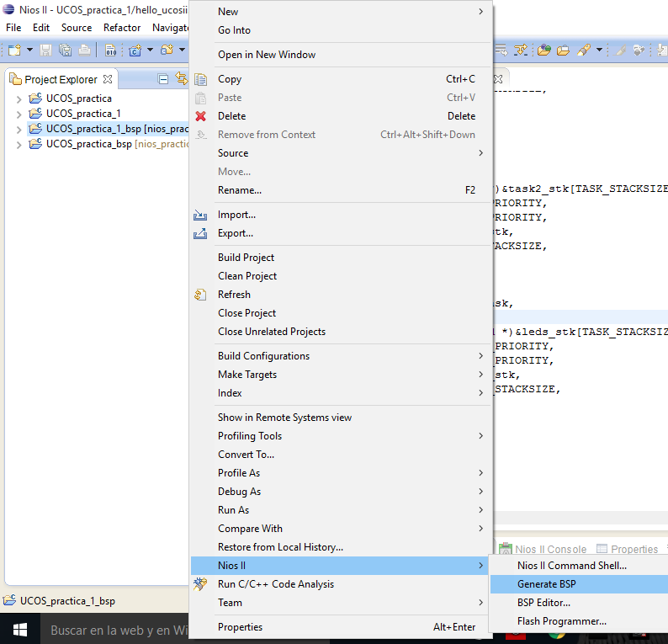Open the Run As submenu
The height and width of the screenshot is (644, 668).
[341, 510]
